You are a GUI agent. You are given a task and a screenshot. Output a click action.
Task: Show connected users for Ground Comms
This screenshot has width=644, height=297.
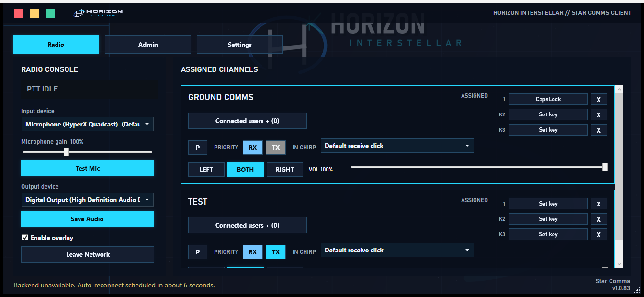tap(247, 121)
